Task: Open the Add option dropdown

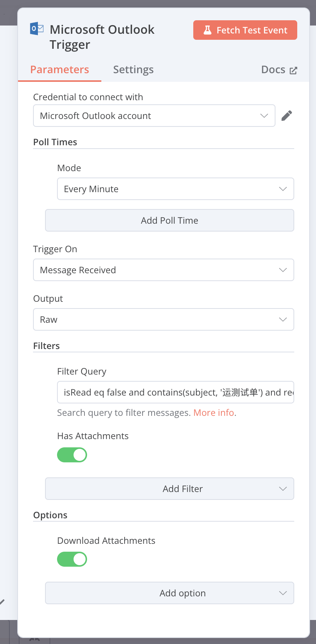Action: (170, 593)
